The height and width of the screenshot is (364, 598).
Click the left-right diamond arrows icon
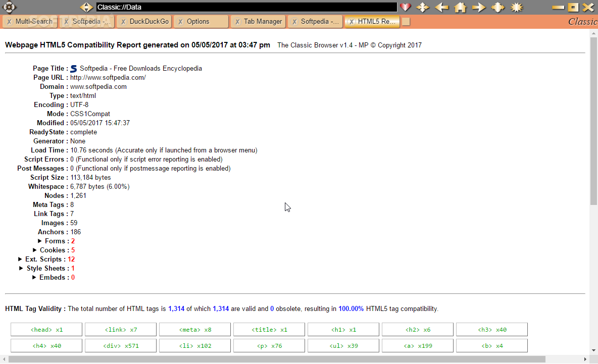(x=497, y=7)
